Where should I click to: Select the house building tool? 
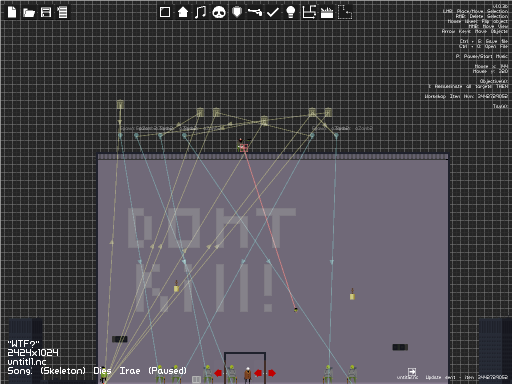(183, 12)
